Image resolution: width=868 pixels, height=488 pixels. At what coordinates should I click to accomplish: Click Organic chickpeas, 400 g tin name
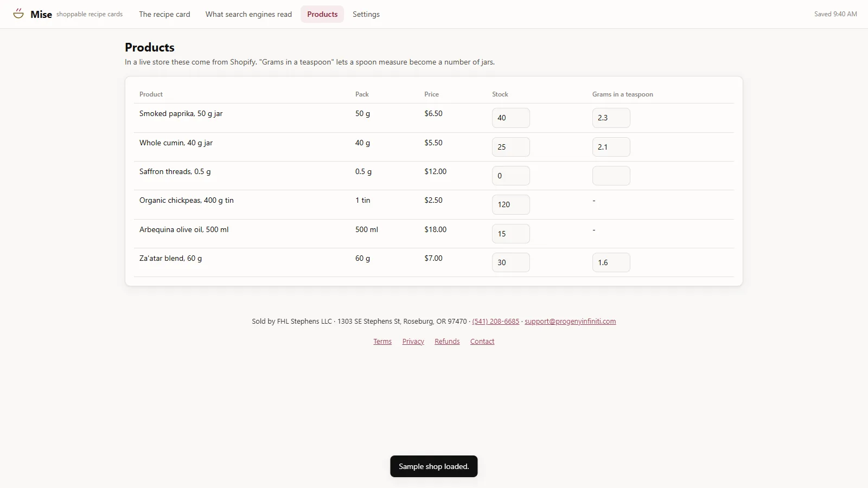(186, 200)
